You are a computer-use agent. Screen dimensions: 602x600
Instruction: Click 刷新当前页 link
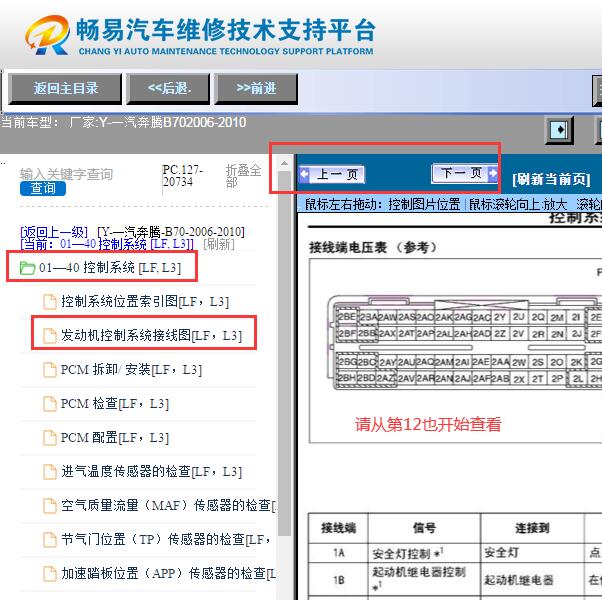pos(551,179)
